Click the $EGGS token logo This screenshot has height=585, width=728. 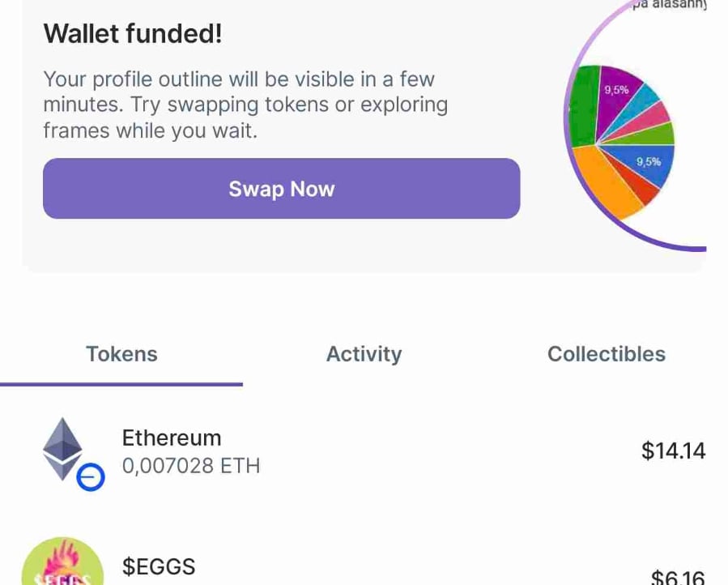point(62,562)
